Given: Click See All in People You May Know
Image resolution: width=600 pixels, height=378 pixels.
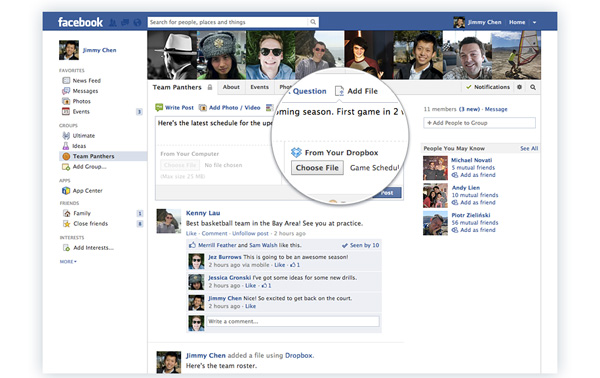Looking at the screenshot, I should tap(529, 148).
